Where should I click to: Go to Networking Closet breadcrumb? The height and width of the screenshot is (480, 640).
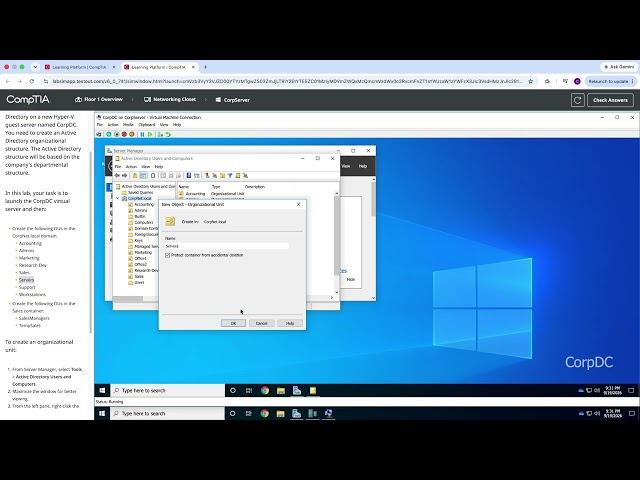170,100
